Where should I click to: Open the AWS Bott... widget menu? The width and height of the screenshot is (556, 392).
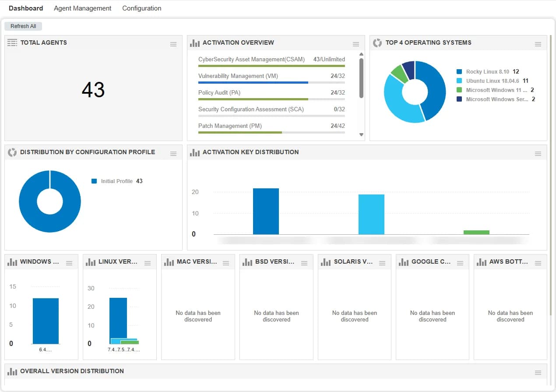tap(538, 263)
